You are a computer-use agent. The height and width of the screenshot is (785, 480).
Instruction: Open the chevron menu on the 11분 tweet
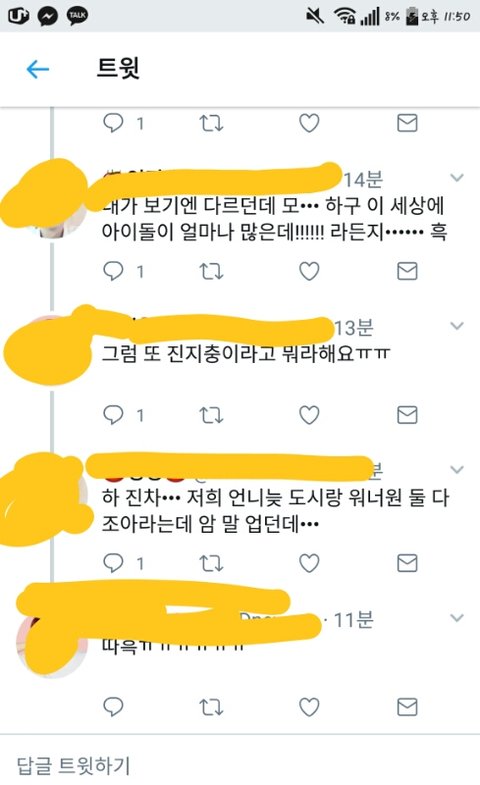[x=457, y=618]
